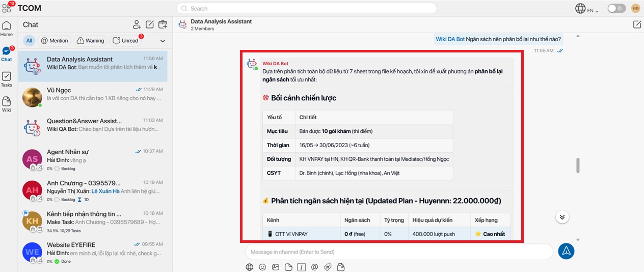Click the 11:55 AM message timestamp
This screenshot has width=644, height=279.
point(544,51)
